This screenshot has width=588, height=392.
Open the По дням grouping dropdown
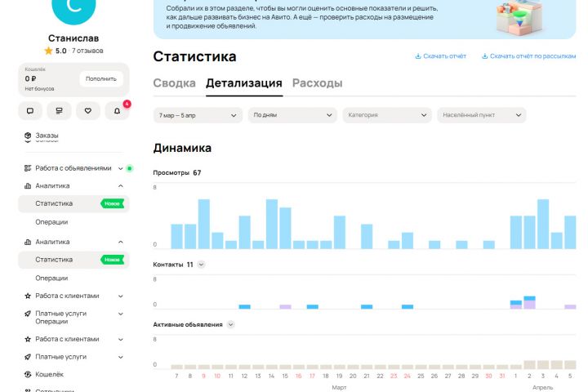pyautogui.click(x=292, y=115)
